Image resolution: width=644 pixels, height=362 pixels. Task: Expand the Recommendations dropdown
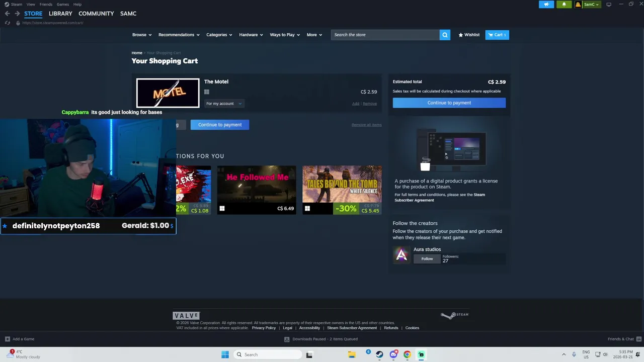click(x=179, y=35)
